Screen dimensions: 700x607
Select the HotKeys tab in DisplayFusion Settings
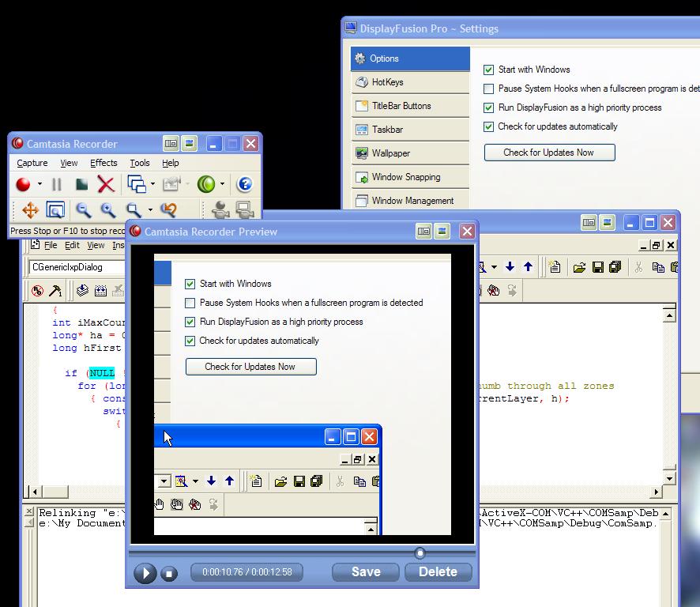click(410, 82)
